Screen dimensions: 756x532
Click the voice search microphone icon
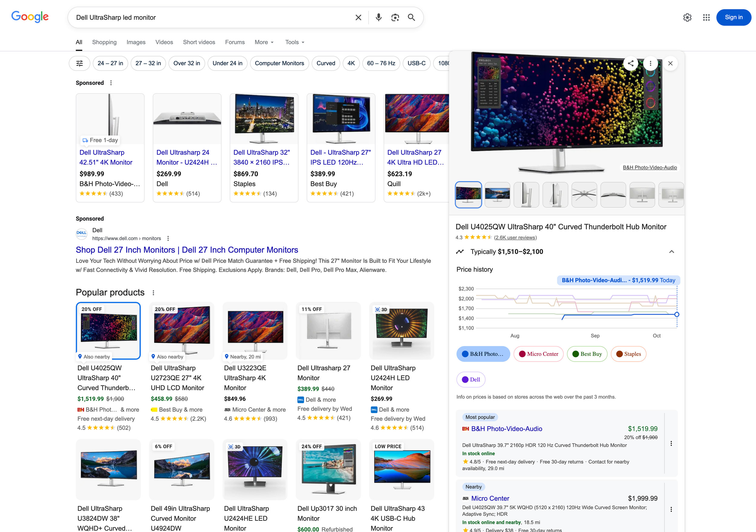click(x=378, y=18)
